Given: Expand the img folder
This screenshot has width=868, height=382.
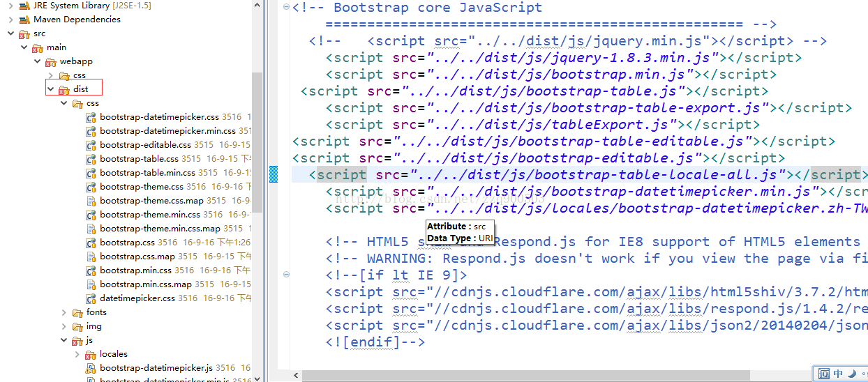Looking at the screenshot, I should [x=64, y=326].
